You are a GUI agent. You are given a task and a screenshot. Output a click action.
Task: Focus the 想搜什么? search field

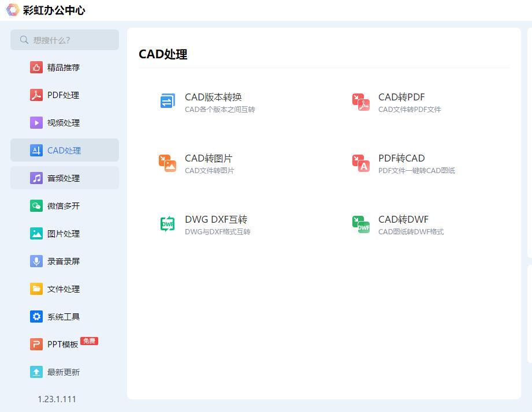coord(65,40)
